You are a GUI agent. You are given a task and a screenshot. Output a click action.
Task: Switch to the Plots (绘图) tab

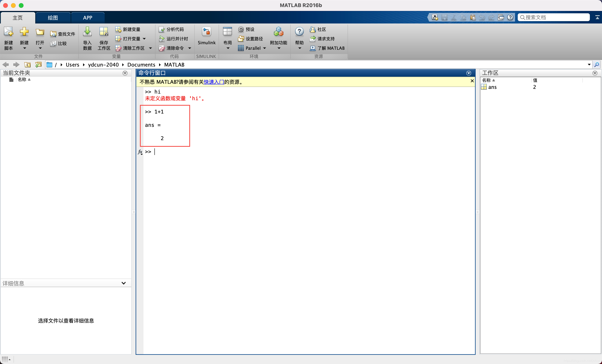coord(53,18)
